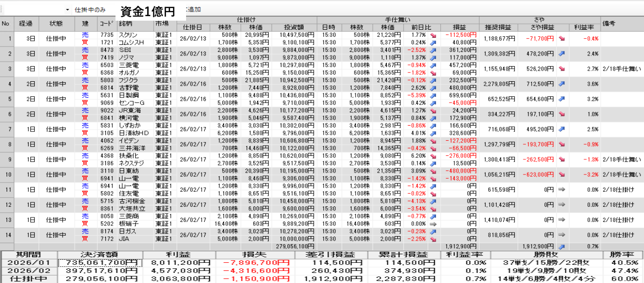Image resolution: width=644 pixels, height=283 pixels.
Task: Click the red down arrow in row 10 さや損益
Action: click(561, 175)
